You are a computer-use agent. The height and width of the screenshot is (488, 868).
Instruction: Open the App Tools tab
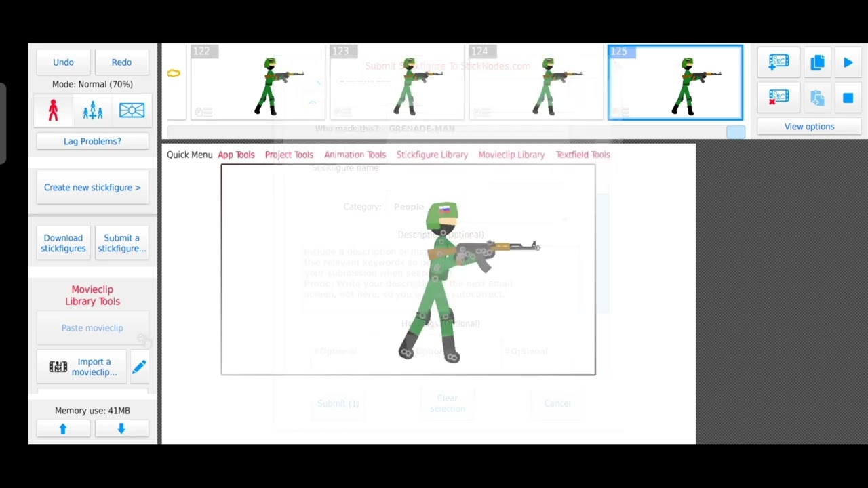point(236,155)
